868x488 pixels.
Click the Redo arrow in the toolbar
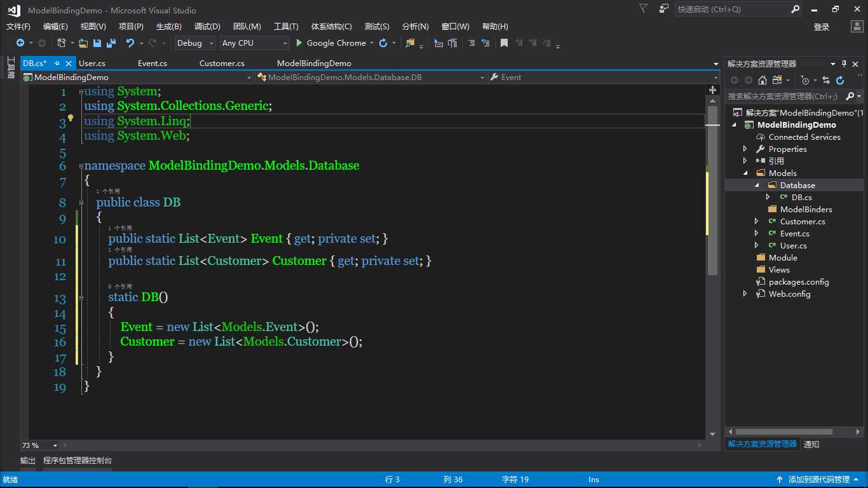(153, 43)
